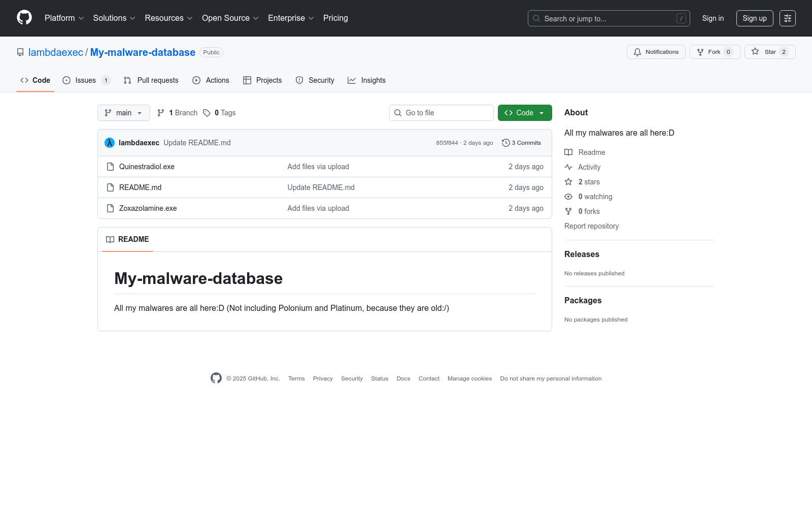Viewport: 812px width, 508px height.
Task: Go to the Pull requests tab
Action: click(x=151, y=80)
